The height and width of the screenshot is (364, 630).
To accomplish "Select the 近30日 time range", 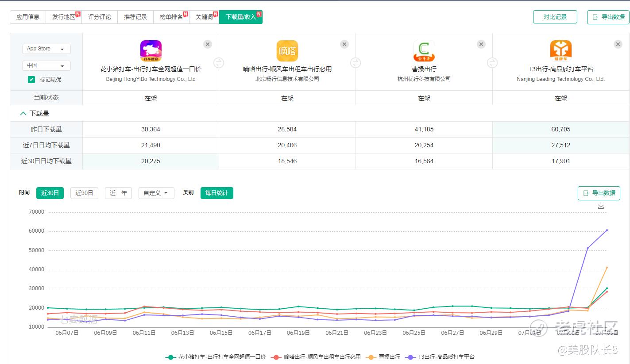I will click(x=50, y=193).
